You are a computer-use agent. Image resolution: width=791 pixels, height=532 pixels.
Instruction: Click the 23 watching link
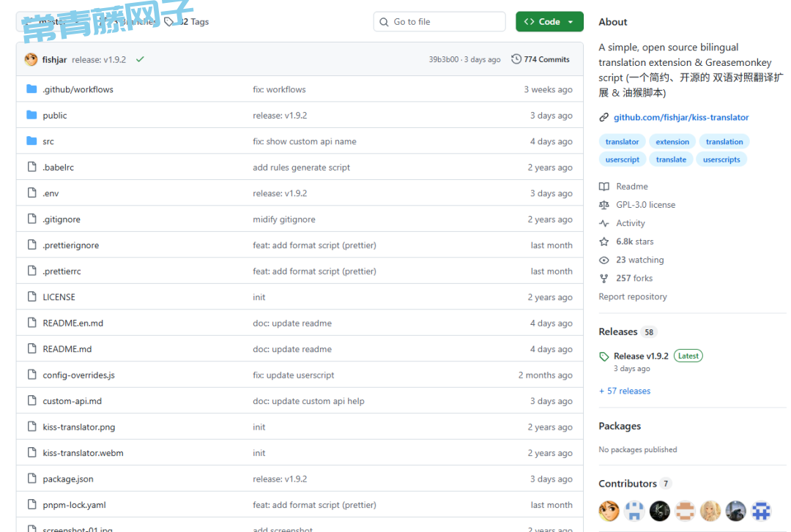coord(639,260)
